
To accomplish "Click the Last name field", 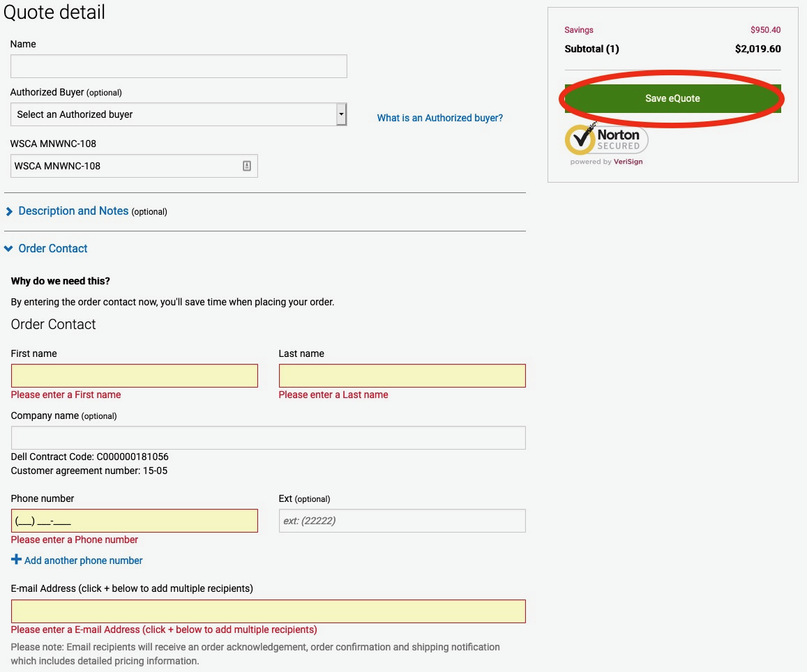I will (x=402, y=376).
